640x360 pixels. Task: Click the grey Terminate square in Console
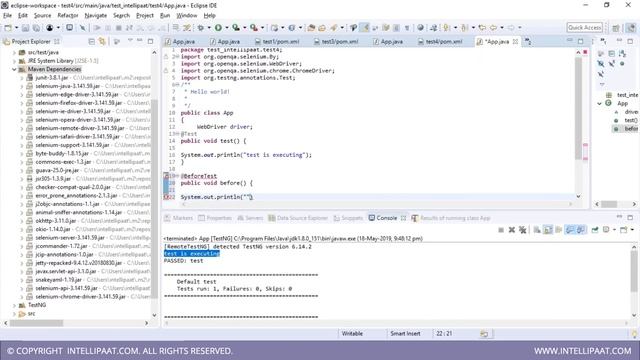[x=501, y=230]
